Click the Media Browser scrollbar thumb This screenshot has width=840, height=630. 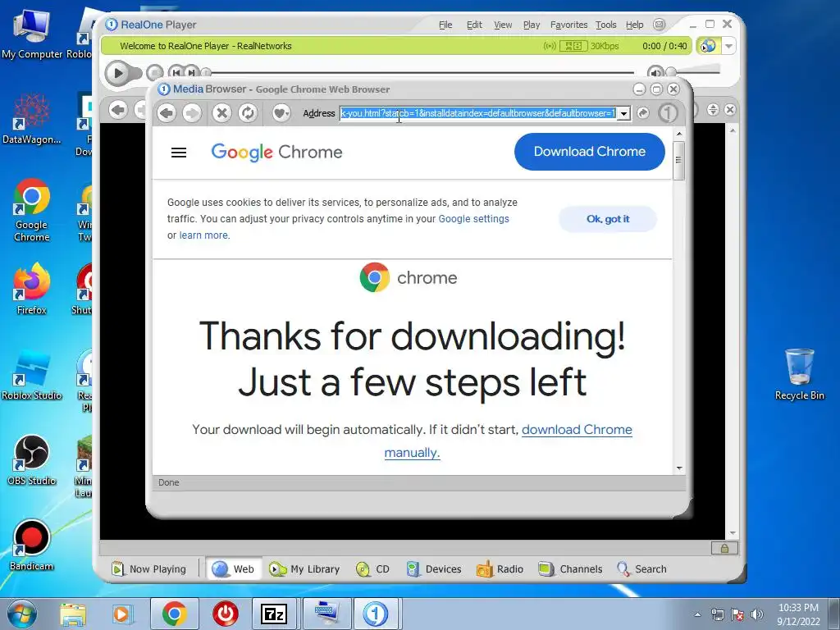[678, 161]
